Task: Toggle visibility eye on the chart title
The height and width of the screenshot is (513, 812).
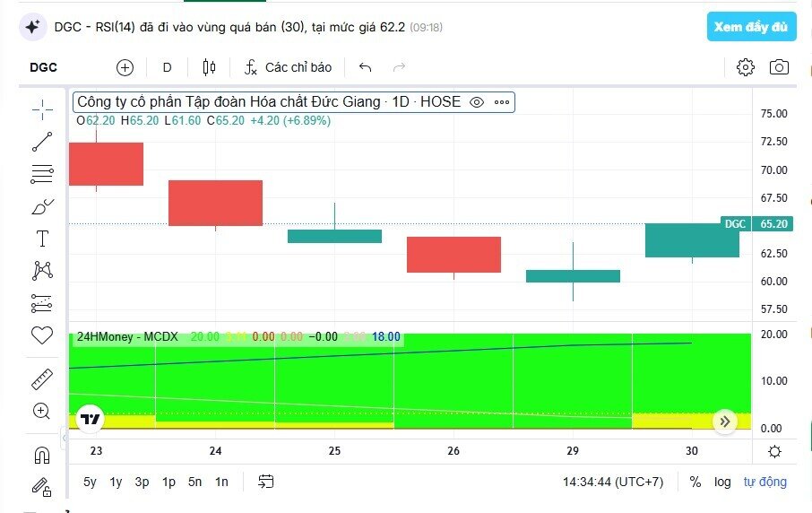Action: coord(477,102)
